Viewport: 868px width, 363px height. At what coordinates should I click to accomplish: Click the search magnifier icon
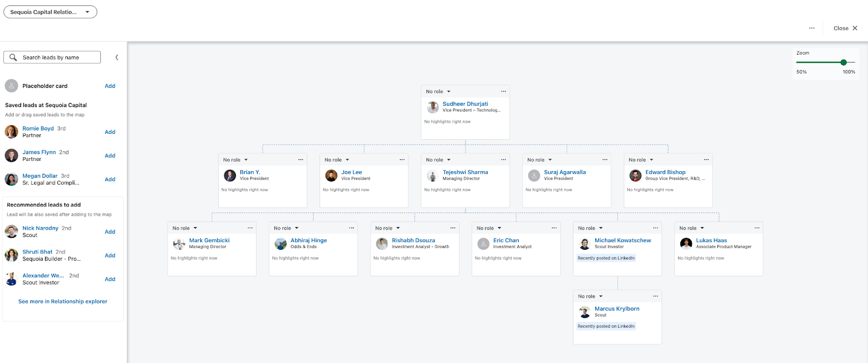(x=13, y=57)
